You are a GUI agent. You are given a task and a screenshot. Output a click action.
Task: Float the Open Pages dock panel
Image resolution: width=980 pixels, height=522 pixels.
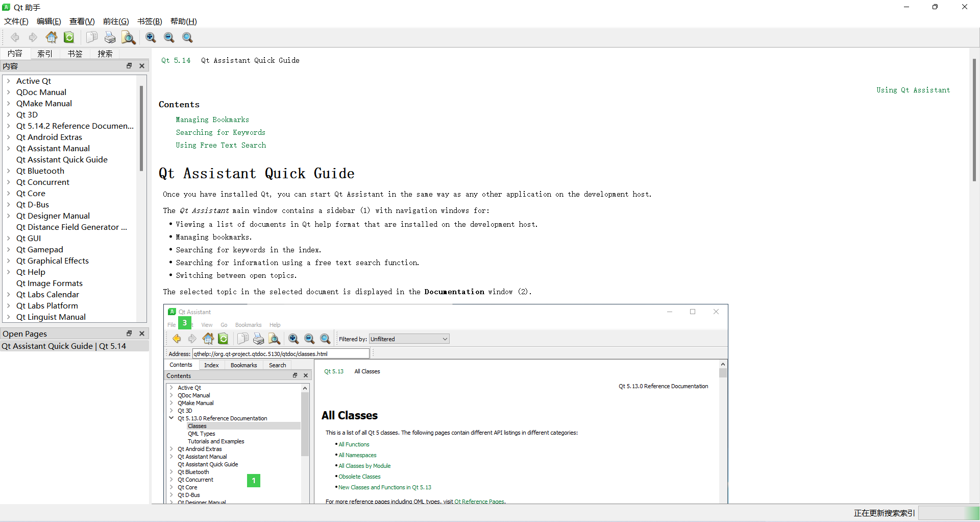(129, 334)
